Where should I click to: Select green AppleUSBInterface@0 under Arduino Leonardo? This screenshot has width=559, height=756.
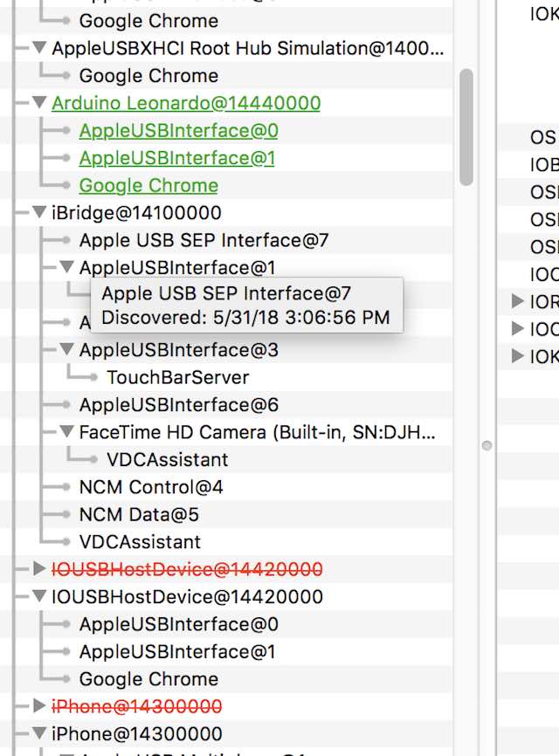point(178,131)
